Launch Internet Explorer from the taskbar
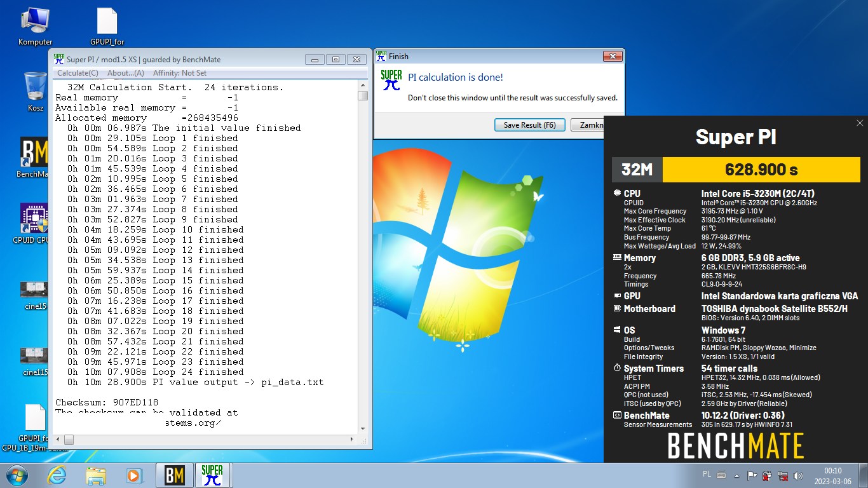Viewport: 868px width, 488px height. [58, 475]
